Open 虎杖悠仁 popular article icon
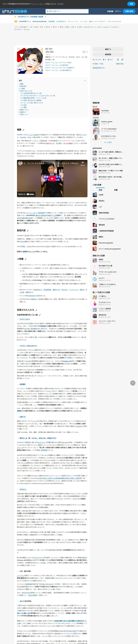Screen dimensions: 138x644 (95, 201)
